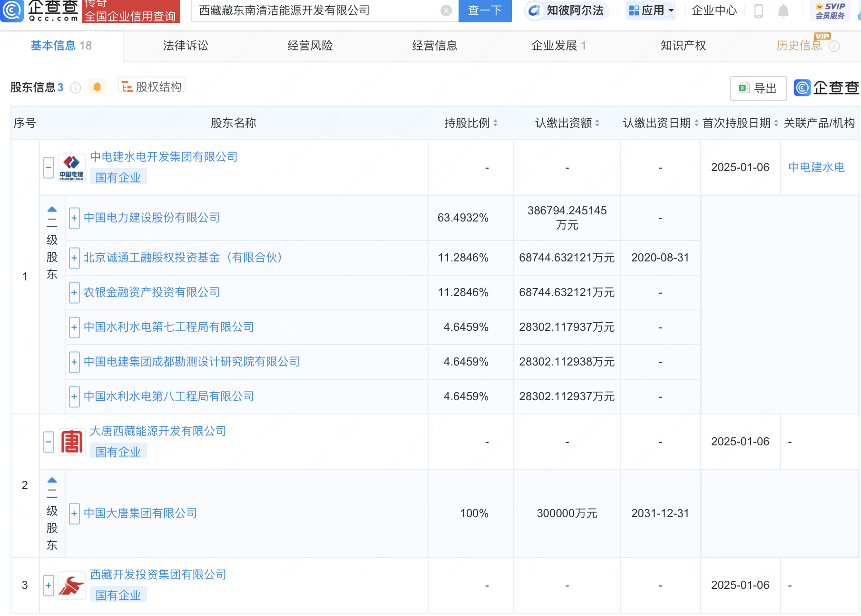Sort by 持股比例 column arrows
This screenshot has height=616, width=861.
[x=495, y=123]
